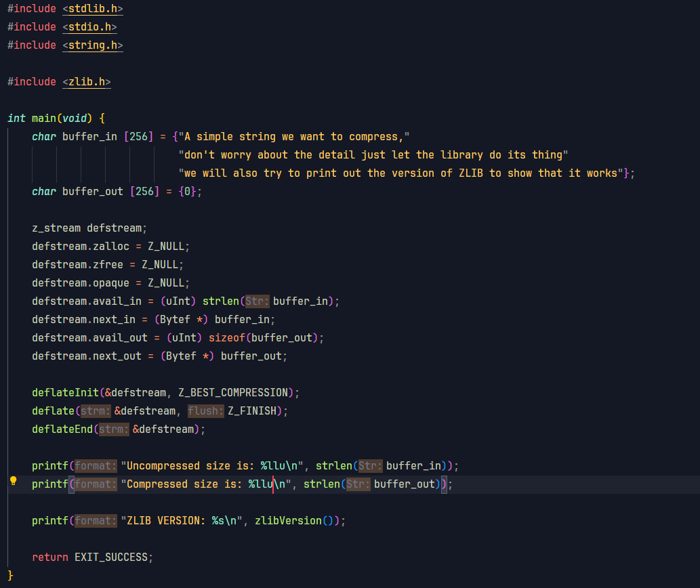This screenshot has height=588, width=700.
Task: Open the string.h header link
Action: coord(92,45)
